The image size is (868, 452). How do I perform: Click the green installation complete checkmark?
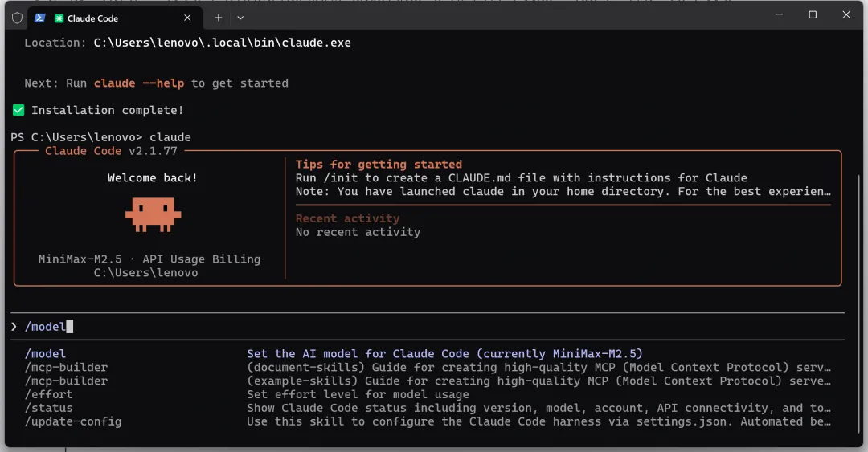click(x=18, y=110)
